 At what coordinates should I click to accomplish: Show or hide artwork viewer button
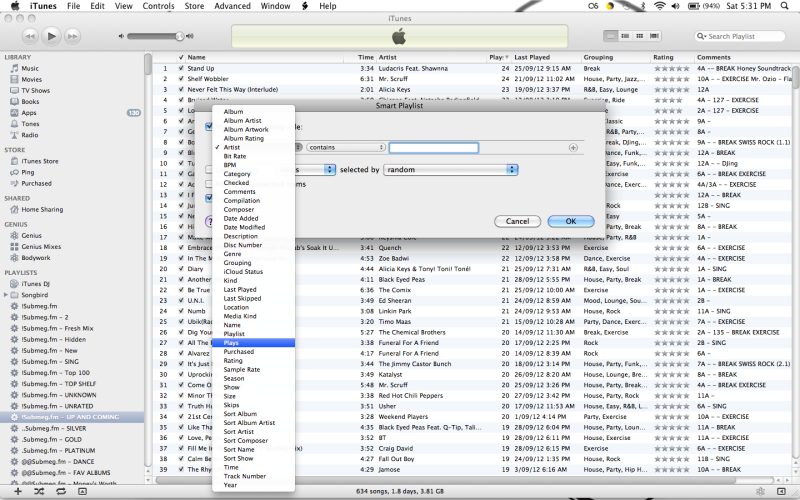pyautogui.click(x=82, y=491)
